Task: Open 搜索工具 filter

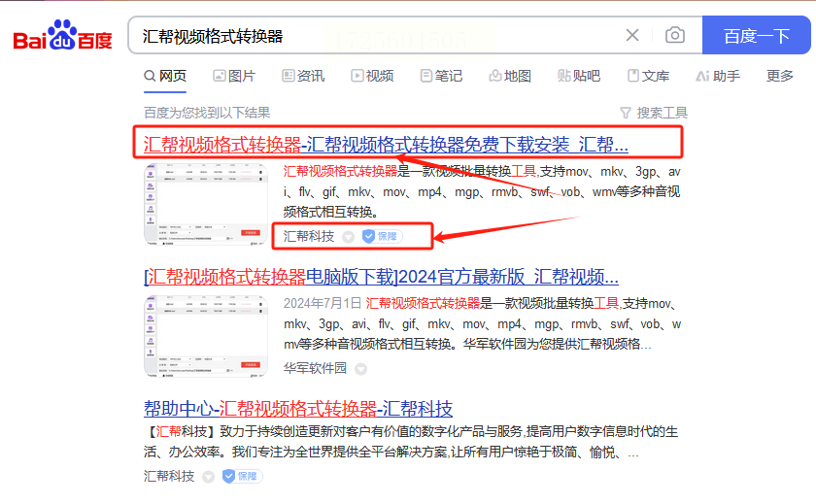Action: (654, 113)
